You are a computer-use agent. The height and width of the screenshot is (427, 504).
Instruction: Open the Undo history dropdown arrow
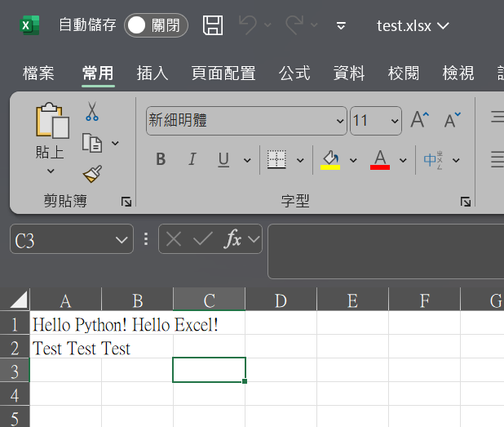click(x=267, y=24)
